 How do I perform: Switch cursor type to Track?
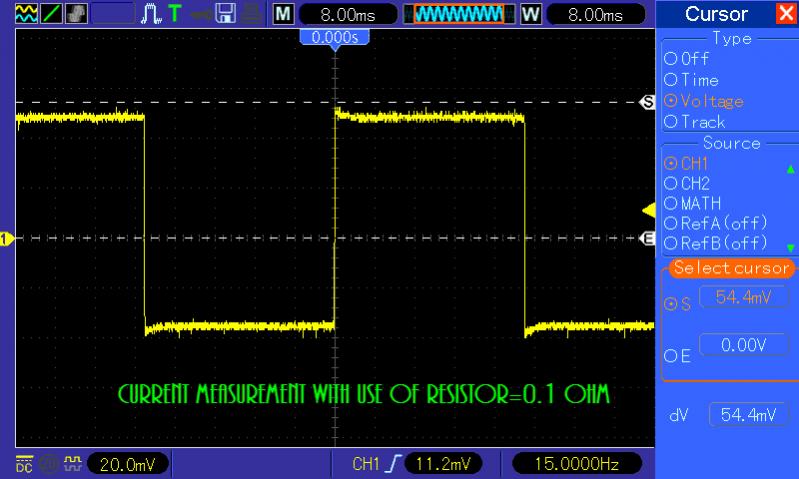[695, 122]
